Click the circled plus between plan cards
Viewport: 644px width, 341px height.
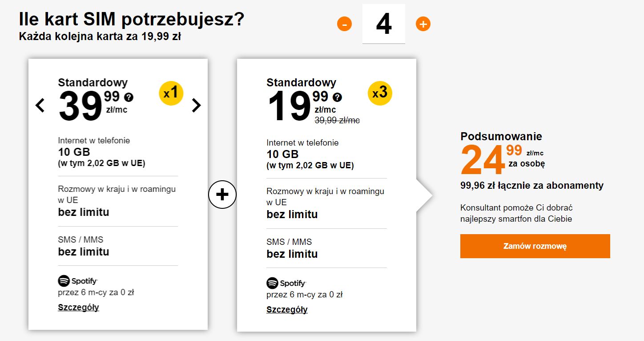222,194
